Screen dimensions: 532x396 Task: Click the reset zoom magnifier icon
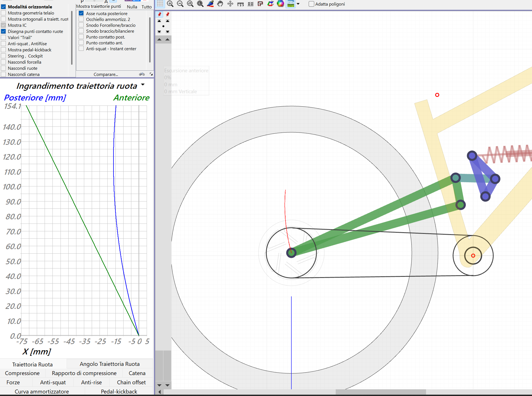click(200, 4)
